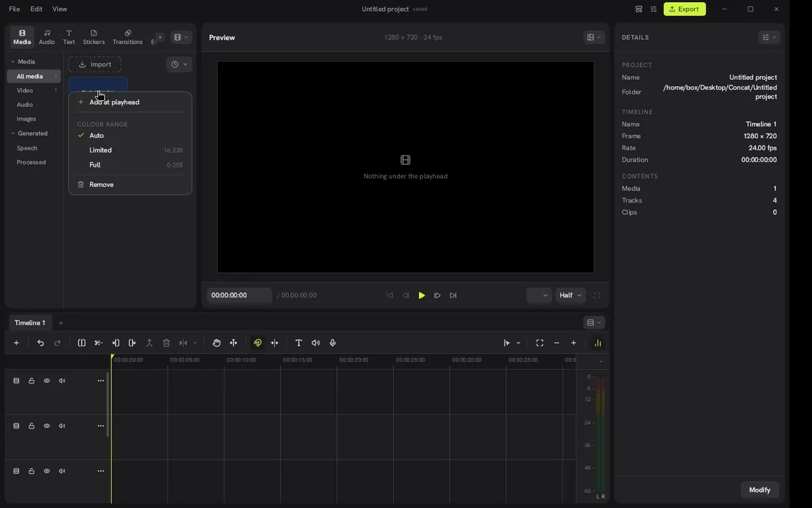This screenshot has width=812, height=508.
Task: Add a new timeline tab
Action: [x=60, y=323]
